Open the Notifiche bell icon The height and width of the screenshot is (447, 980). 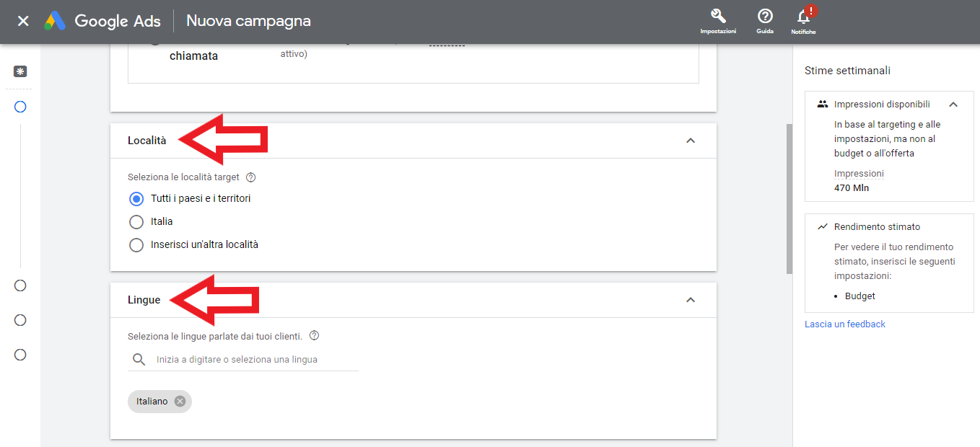tap(803, 17)
